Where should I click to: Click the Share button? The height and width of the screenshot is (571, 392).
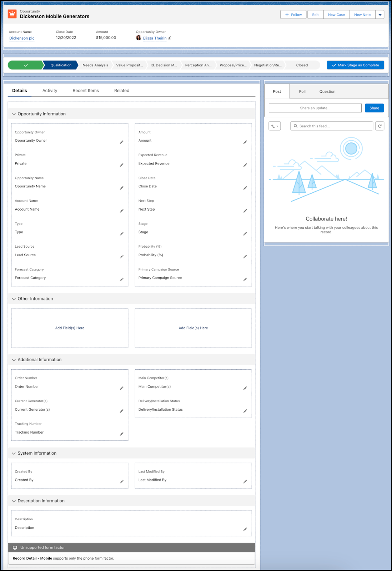click(x=375, y=108)
